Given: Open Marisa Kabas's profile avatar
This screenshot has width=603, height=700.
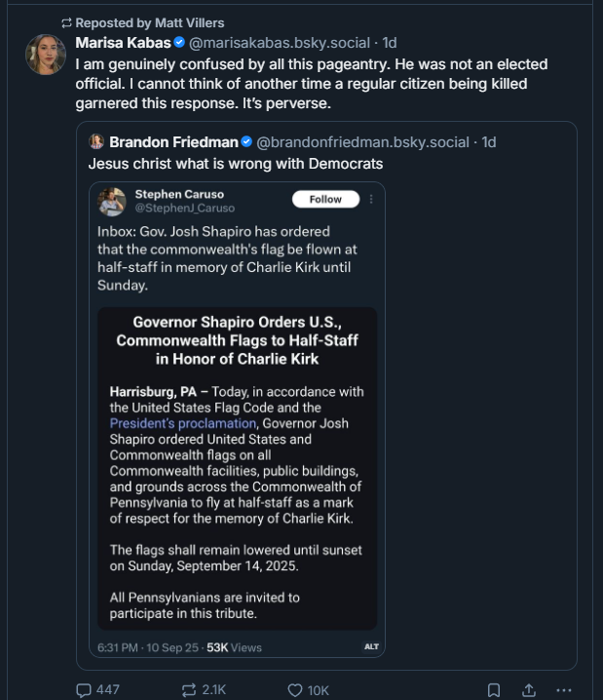Looking at the screenshot, I should pos(45,55).
